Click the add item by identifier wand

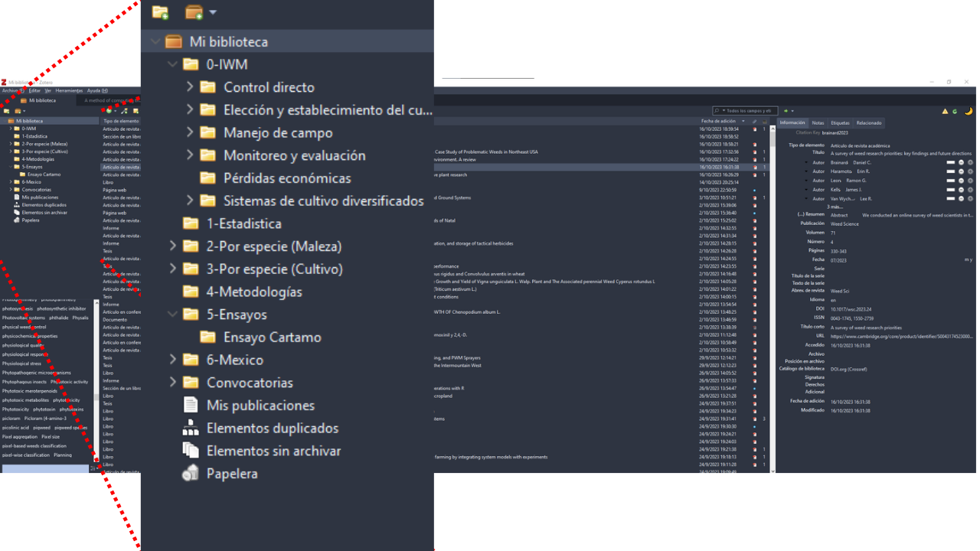(x=125, y=111)
